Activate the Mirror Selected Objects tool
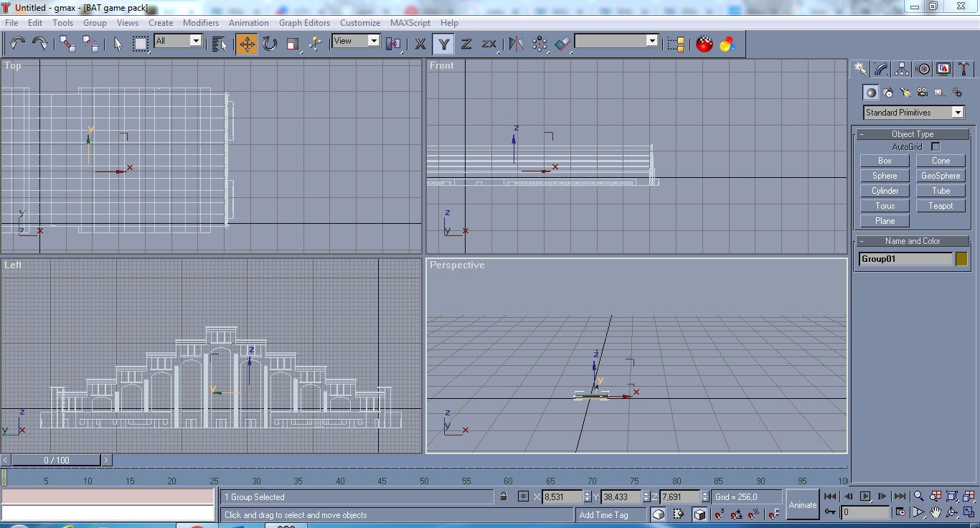Image resolution: width=980 pixels, height=528 pixels. tap(516, 44)
